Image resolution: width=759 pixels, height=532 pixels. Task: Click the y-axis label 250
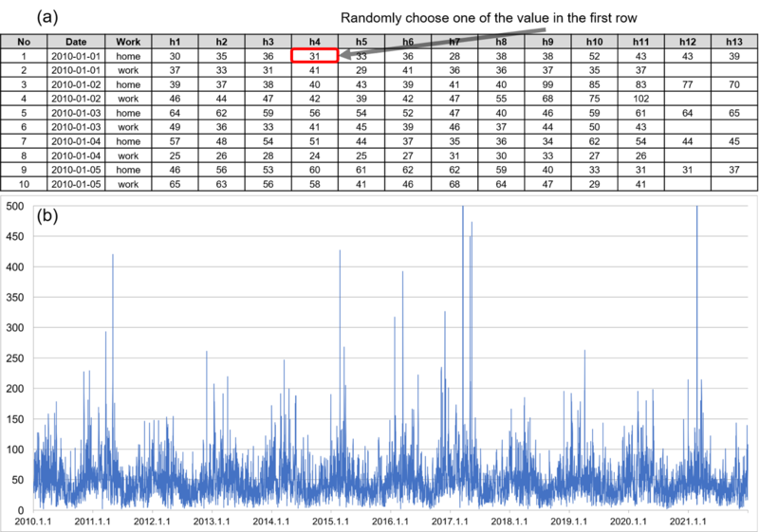(x=14, y=358)
